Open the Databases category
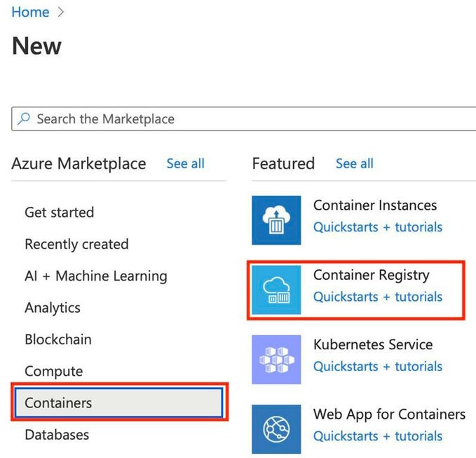The width and height of the screenshot is (476, 458). tap(57, 435)
